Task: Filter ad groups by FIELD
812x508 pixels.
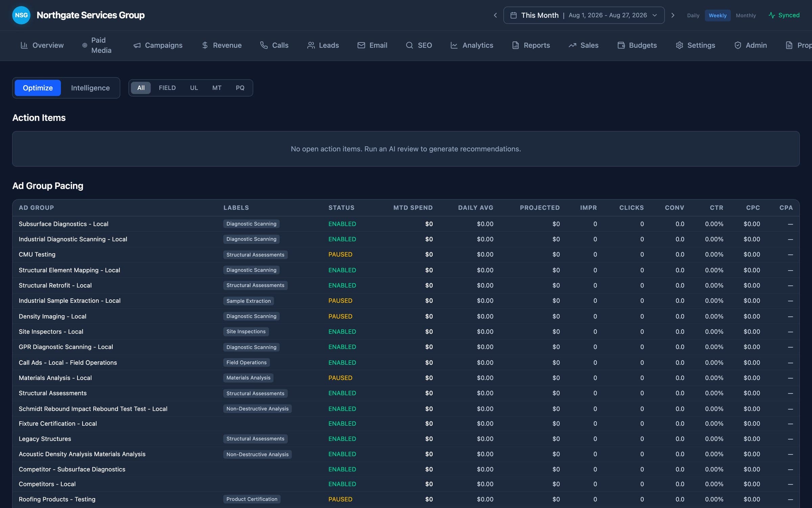Action: pyautogui.click(x=167, y=88)
